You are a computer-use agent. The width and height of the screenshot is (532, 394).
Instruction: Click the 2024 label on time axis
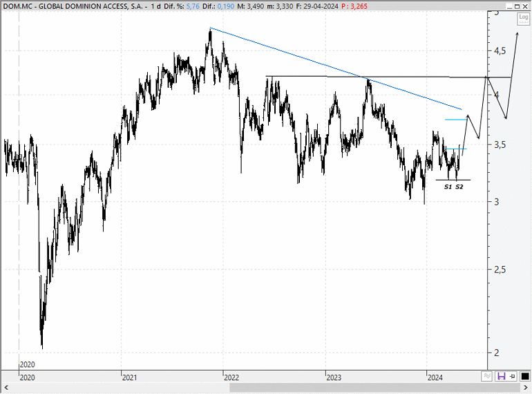click(x=435, y=377)
